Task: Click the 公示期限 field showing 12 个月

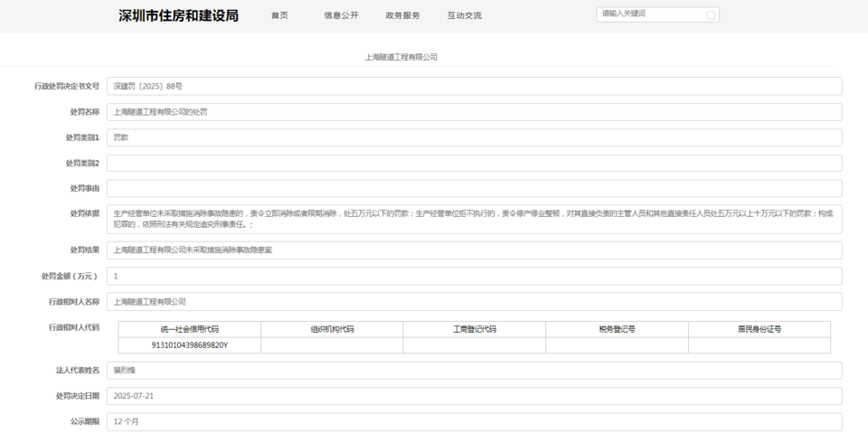Action: [475, 422]
